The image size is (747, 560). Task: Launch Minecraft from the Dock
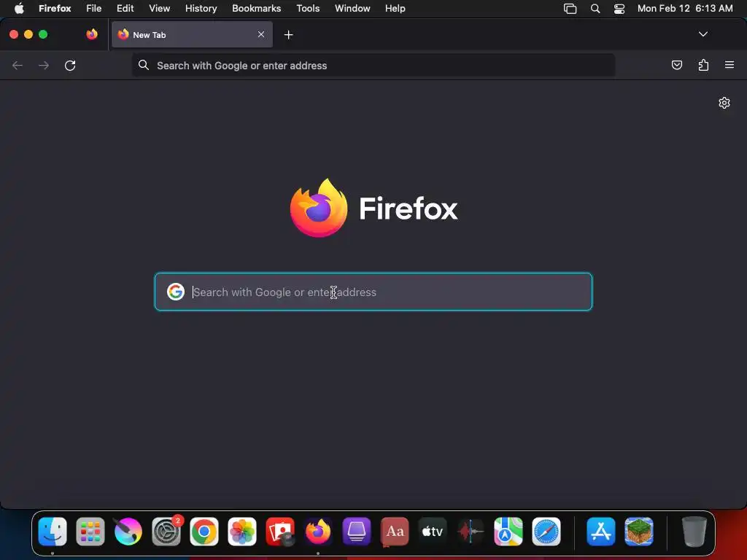[639, 532]
